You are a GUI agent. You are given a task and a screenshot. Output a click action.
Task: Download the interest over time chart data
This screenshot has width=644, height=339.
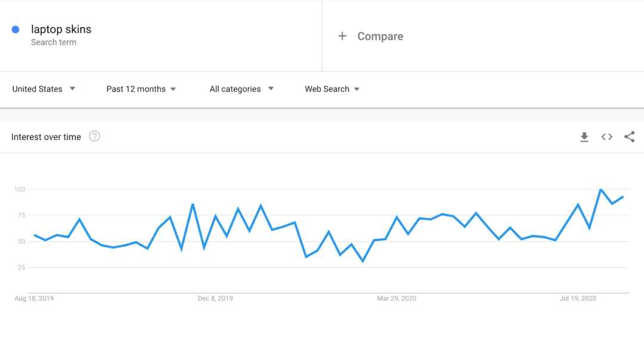(x=584, y=137)
